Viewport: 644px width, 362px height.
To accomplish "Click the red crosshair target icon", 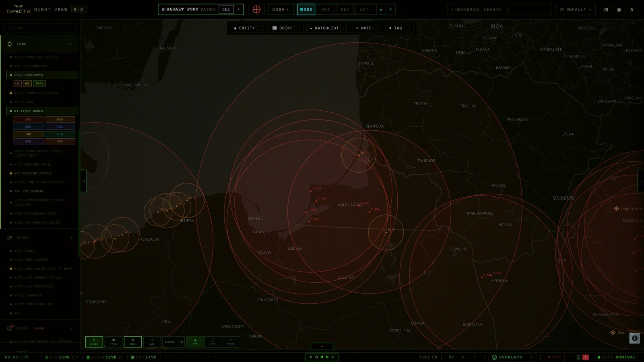I will tap(256, 9).
